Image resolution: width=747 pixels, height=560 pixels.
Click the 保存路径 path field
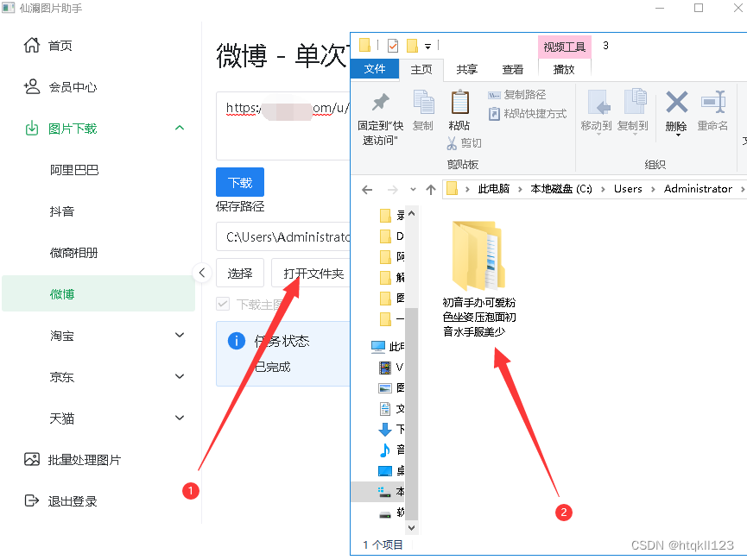coord(284,236)
